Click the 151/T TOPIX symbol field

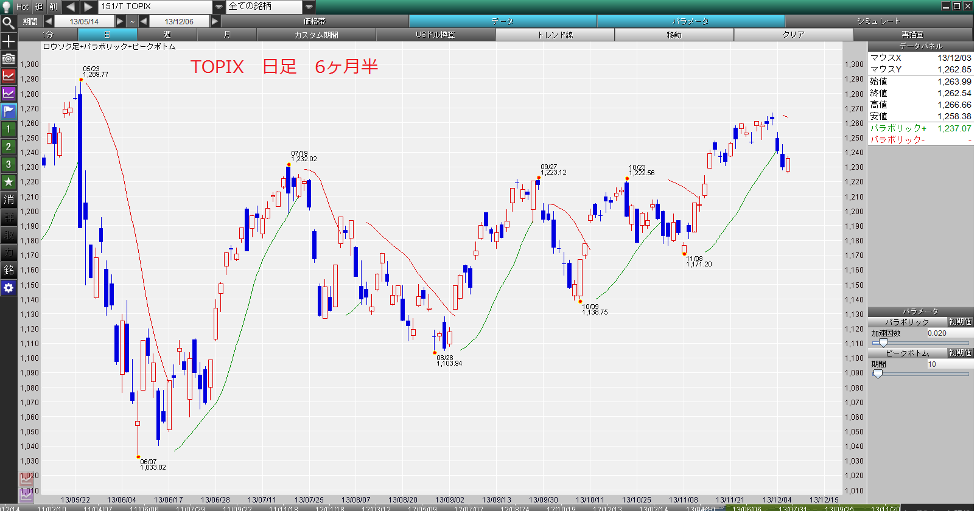point(155,7)
